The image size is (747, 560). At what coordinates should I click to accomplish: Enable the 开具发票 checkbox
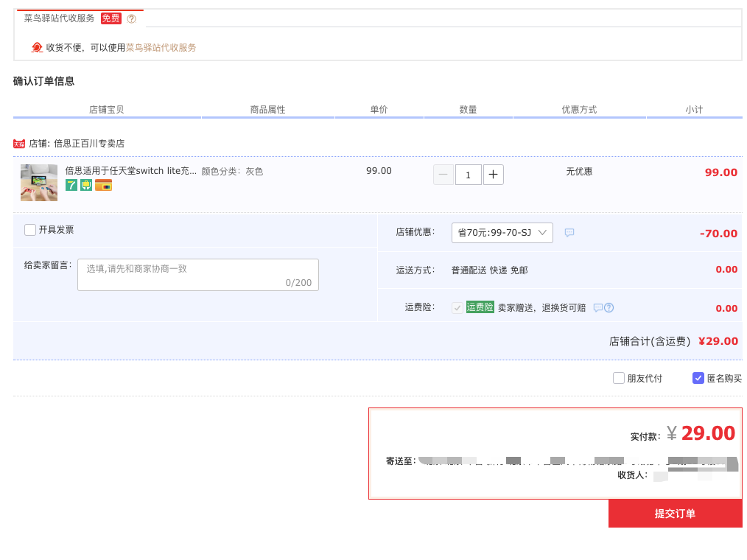[x=30, y=230]
